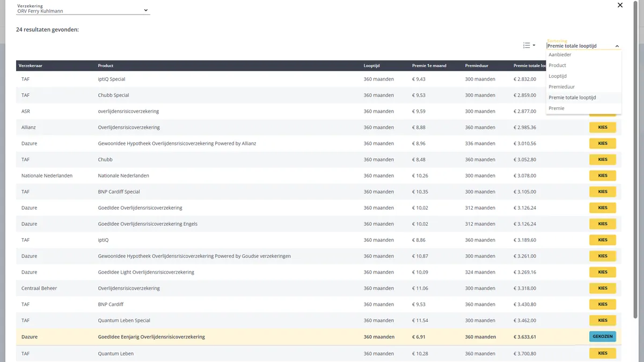Open the list view options icon
Viewport: 644px width, 362px height.
[x=529, y=46]
